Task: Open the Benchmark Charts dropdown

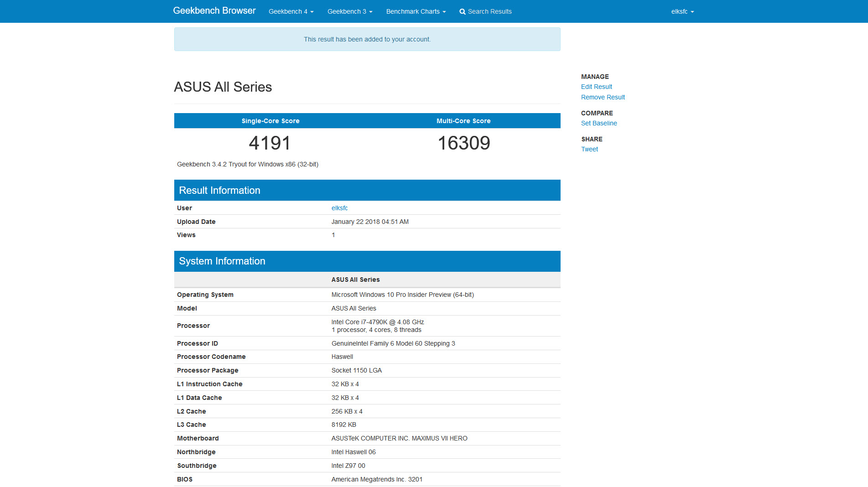Action: (x=416, y=11)
